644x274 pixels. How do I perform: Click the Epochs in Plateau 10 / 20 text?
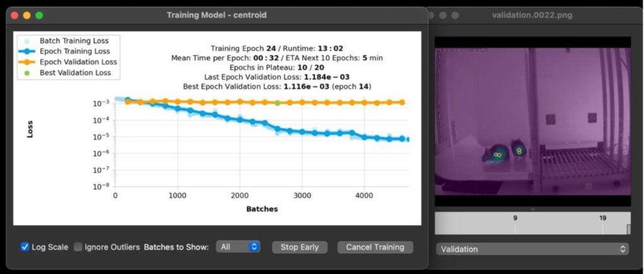tap(277, 67)
